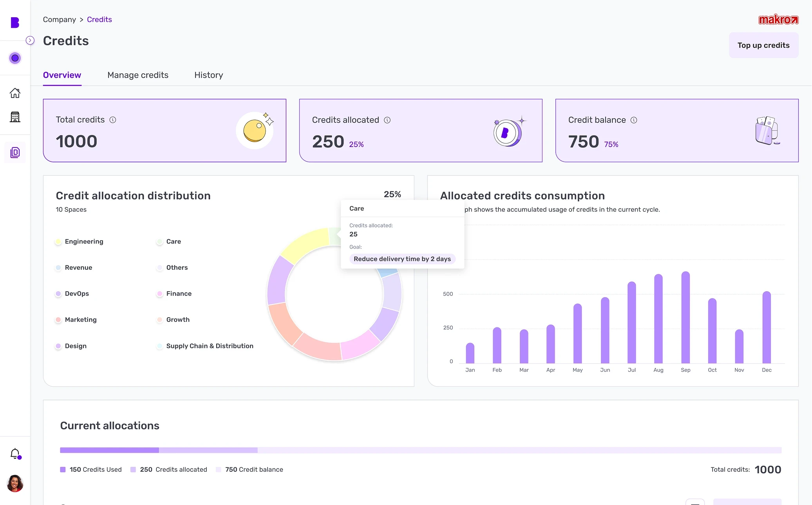This screenshot has height=505, width=812.
Task: Click the Revenue legend entry
Action: 74,267
